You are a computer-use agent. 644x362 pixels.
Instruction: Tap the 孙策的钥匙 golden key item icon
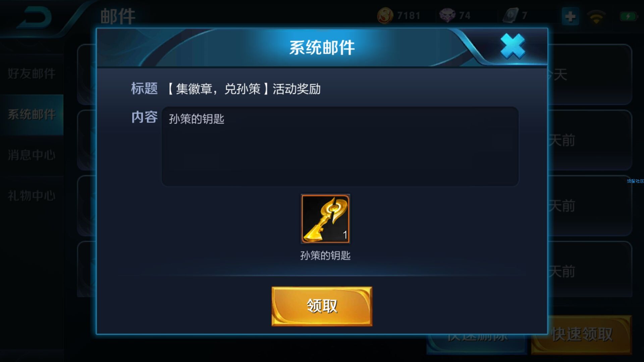tap(325, 219)
